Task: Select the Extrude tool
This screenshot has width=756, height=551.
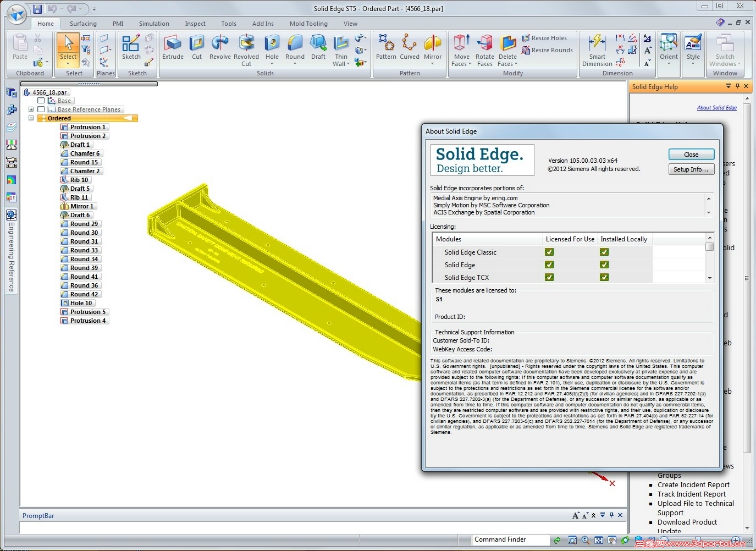Action: 173,47
